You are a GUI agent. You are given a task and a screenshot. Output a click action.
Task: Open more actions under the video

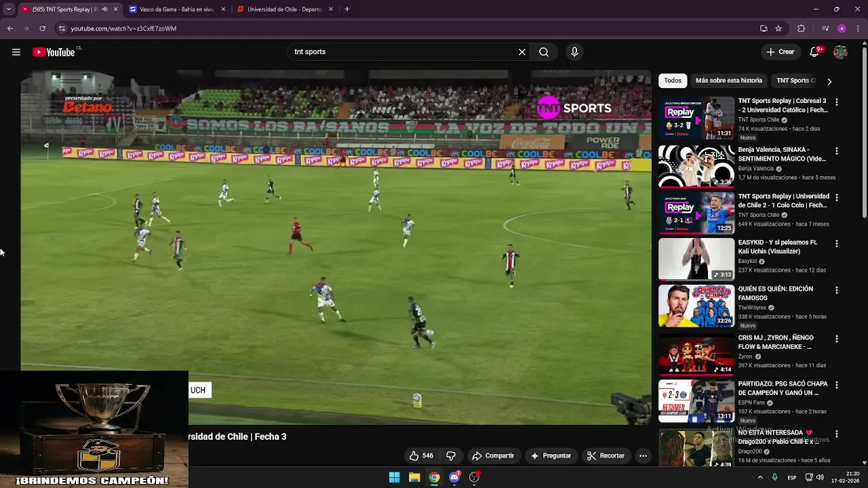(643, 455)
